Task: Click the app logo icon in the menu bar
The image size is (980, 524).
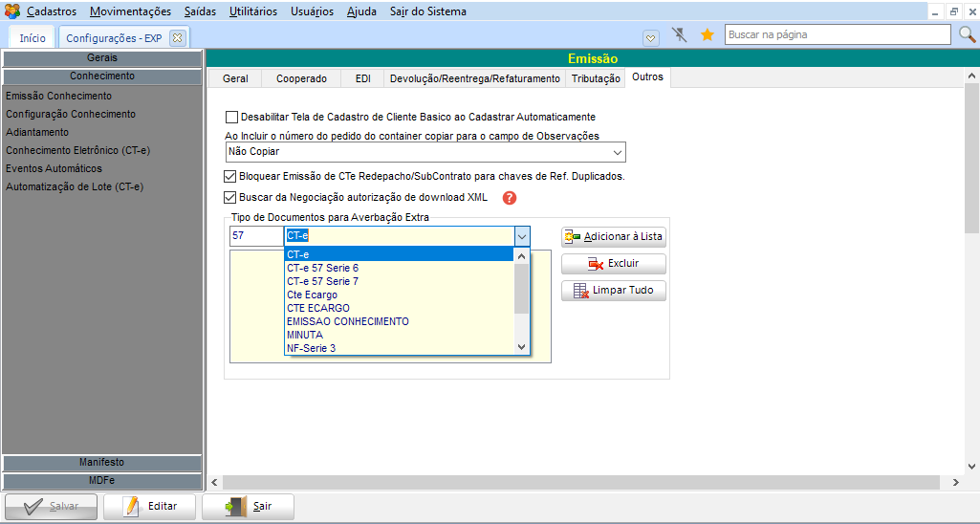Action: [11, 11]
